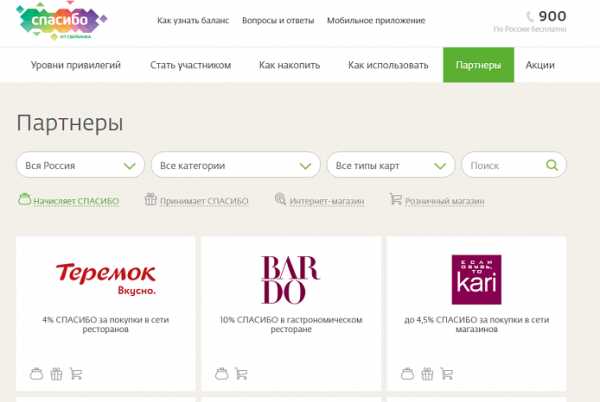Open the Как накопить tab
The height and width of the screenshot is (402, 600).
point(289,65)
